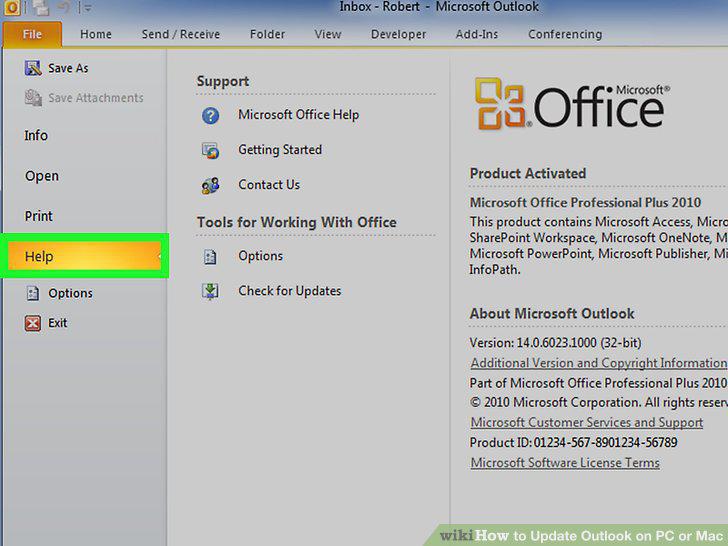Viewport: 728px width, 546px height.
Task: Click the Version 14.0.6023.1000 text
Action: click(555, 343)
